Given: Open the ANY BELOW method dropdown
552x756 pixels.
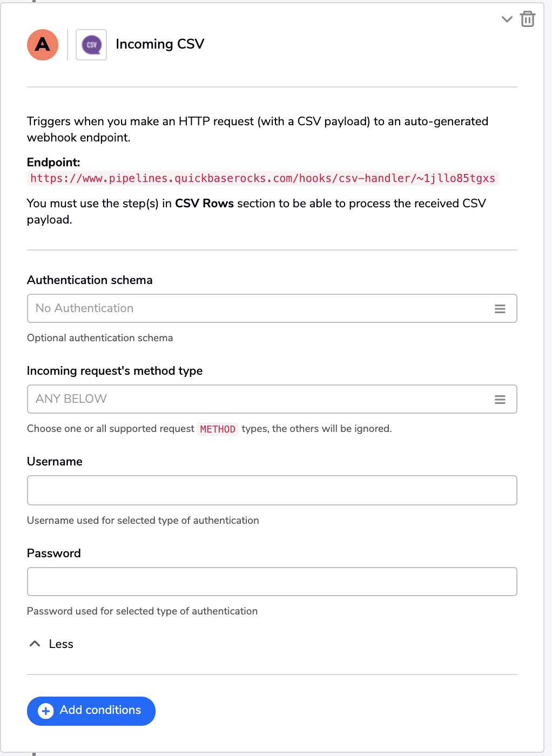Looking at the screenshot, I should (x=272, y=399).
